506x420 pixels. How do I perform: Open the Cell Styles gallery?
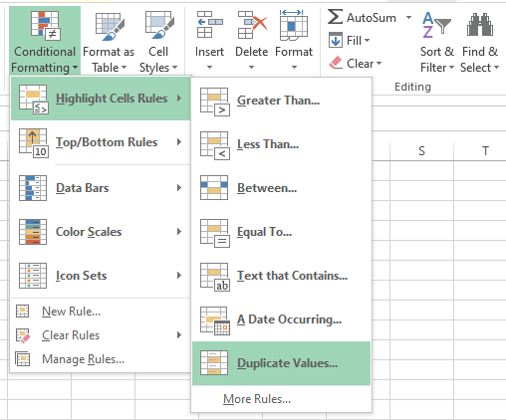point(158,41)
